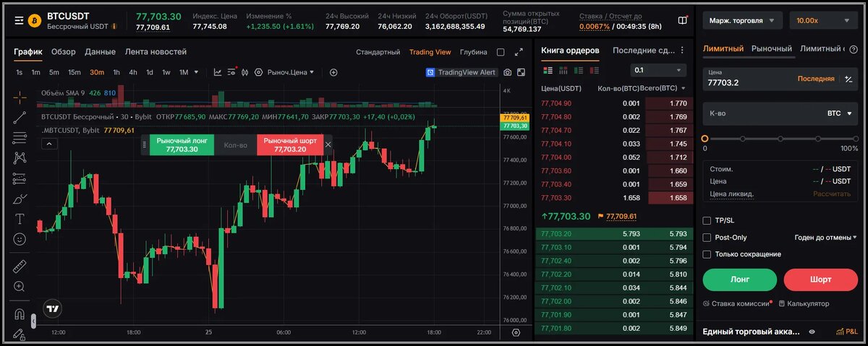Open the Годен до отмены dropdown

825,237
